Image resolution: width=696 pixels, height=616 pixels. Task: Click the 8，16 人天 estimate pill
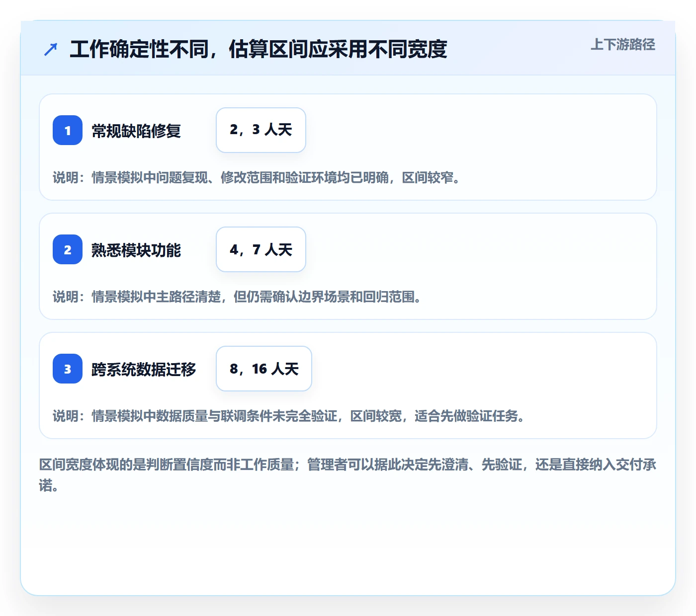click(x=264, y=369)
